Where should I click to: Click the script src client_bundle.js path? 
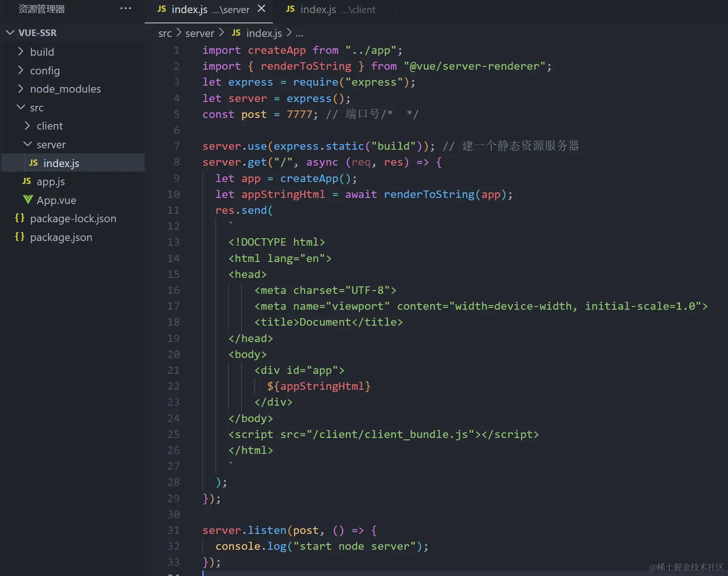tap(390, 434)
